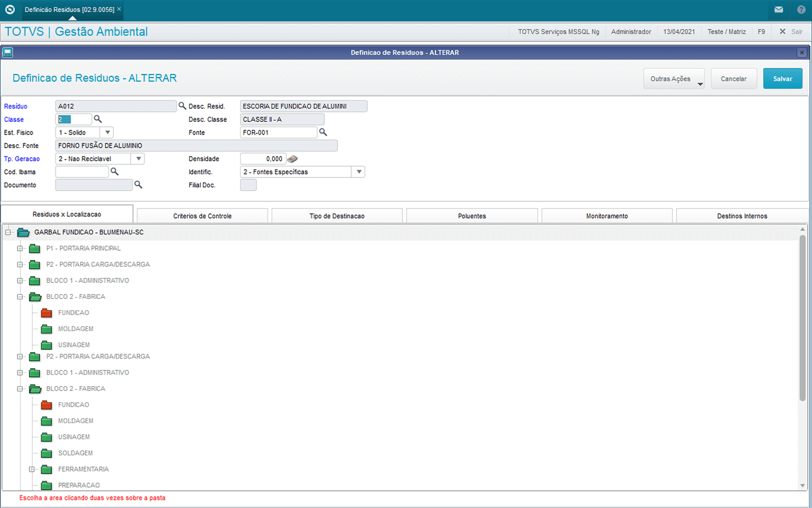Open the Tp. Geracao dropdown
Screen dimensions: 812x508
tap(138, 159)
